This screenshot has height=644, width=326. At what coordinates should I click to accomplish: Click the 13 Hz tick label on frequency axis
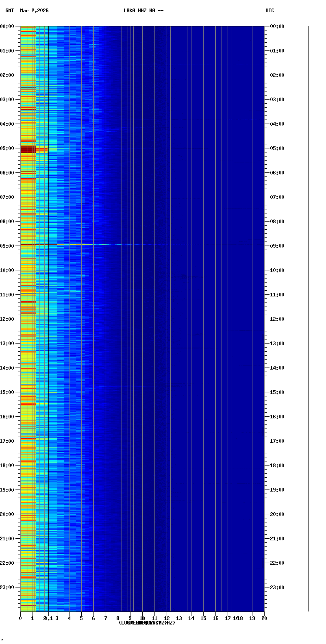[179, 618]
